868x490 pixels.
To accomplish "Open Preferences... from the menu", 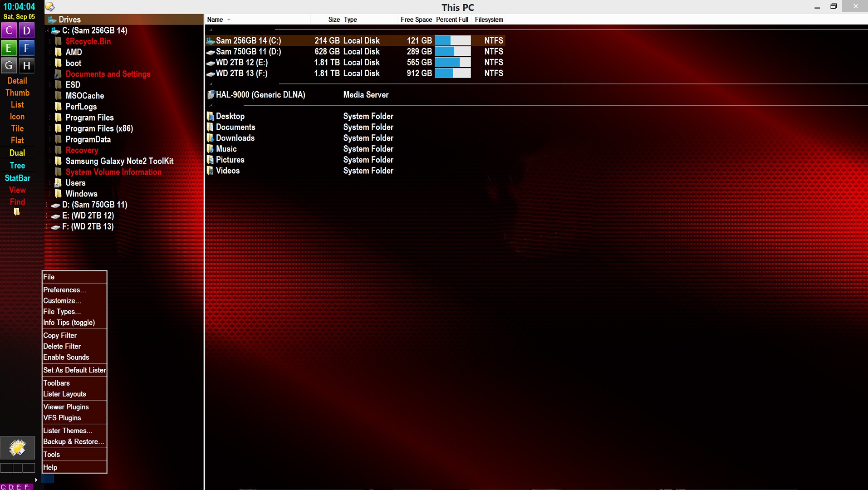I will pos(64,290).
